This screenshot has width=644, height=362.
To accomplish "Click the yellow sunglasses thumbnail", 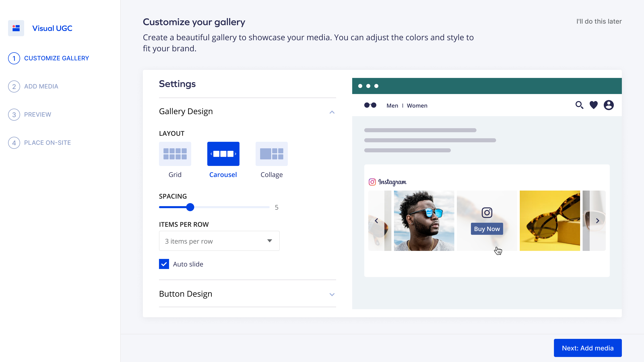I will (550, 221).
